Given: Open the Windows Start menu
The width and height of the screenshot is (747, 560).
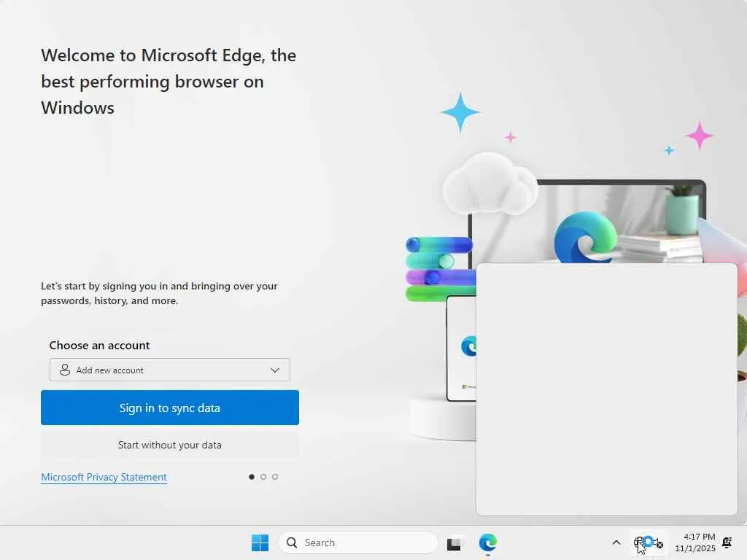Looking at the screenshot, I should pyautogui.click(x=260, y=542).
